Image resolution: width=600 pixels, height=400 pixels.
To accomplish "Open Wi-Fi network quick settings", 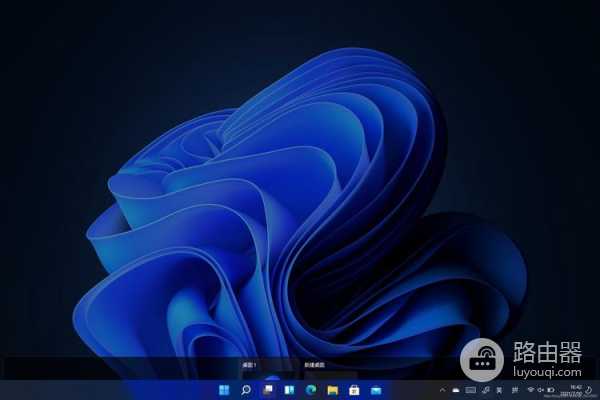I will click(x=530, y=389).
